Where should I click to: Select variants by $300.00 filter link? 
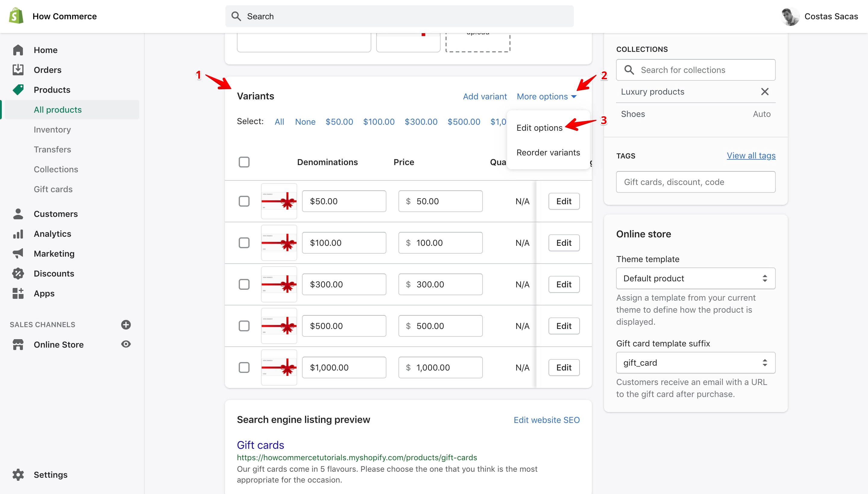pos(421,122)
